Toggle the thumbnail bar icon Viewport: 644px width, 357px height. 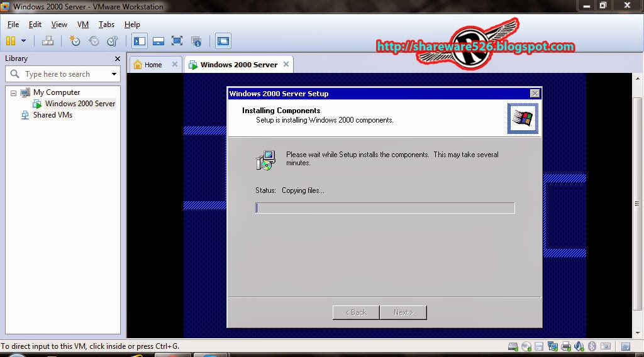pyautogui.click(x=158, y=41)
